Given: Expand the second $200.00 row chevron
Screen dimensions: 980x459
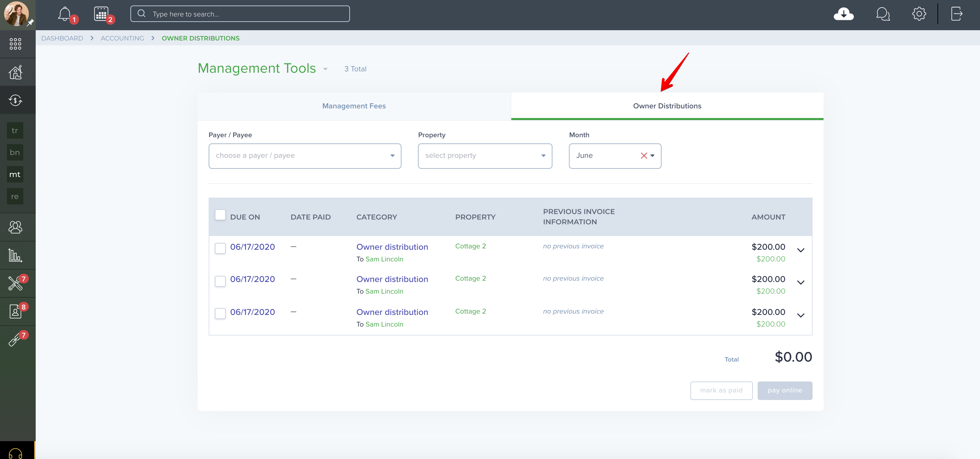Looking at the screenshot, I should point(801,283).
